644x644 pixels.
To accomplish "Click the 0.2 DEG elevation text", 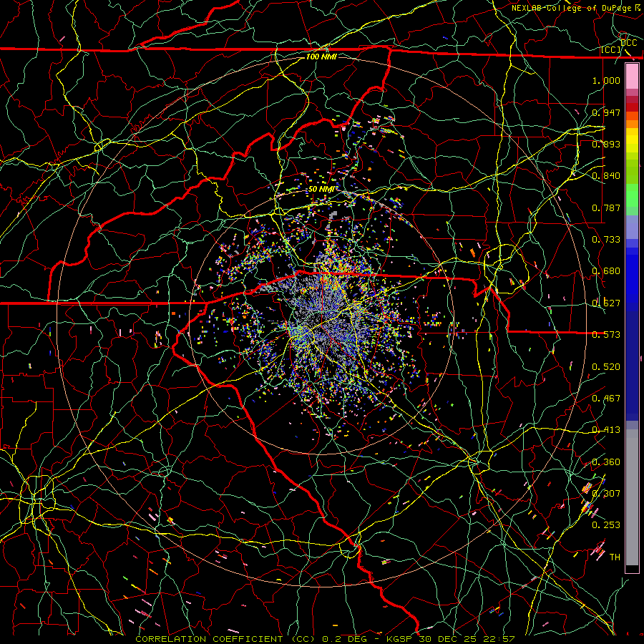I will 344,639.
